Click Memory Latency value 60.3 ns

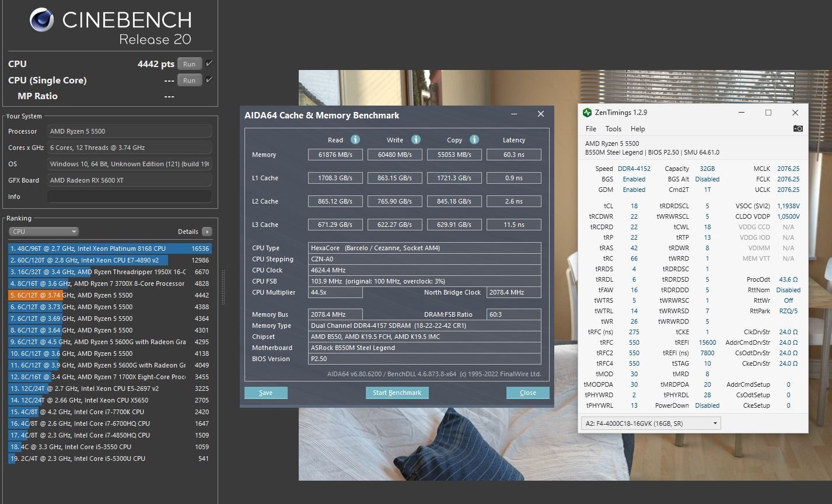point(513,155)
